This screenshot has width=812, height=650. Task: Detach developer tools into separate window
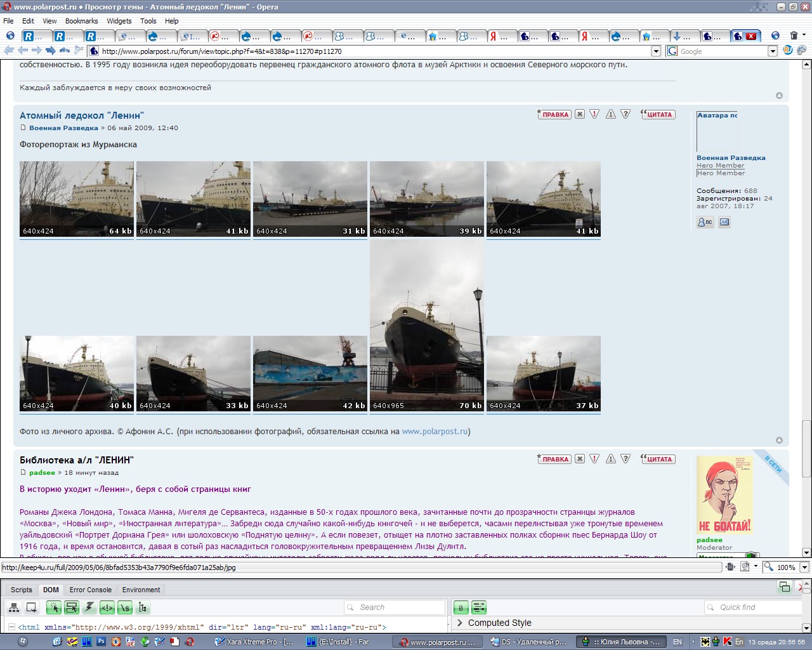point(785,587)
